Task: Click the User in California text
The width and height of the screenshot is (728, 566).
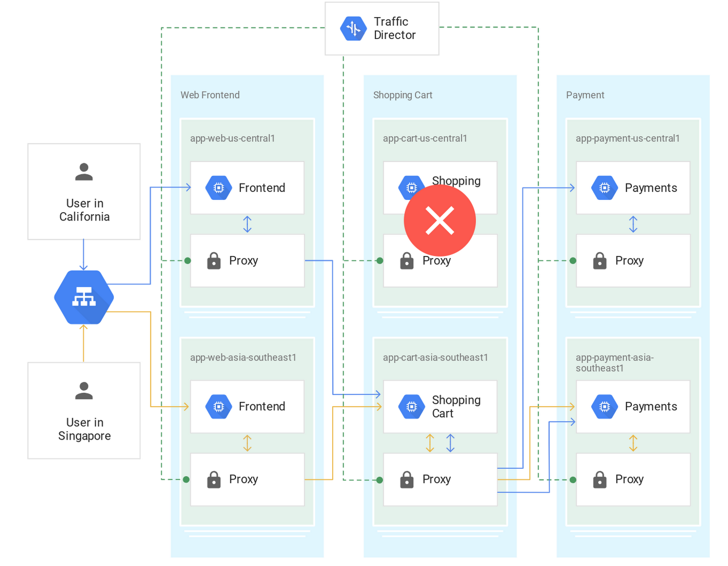Action: click(84, 210)
